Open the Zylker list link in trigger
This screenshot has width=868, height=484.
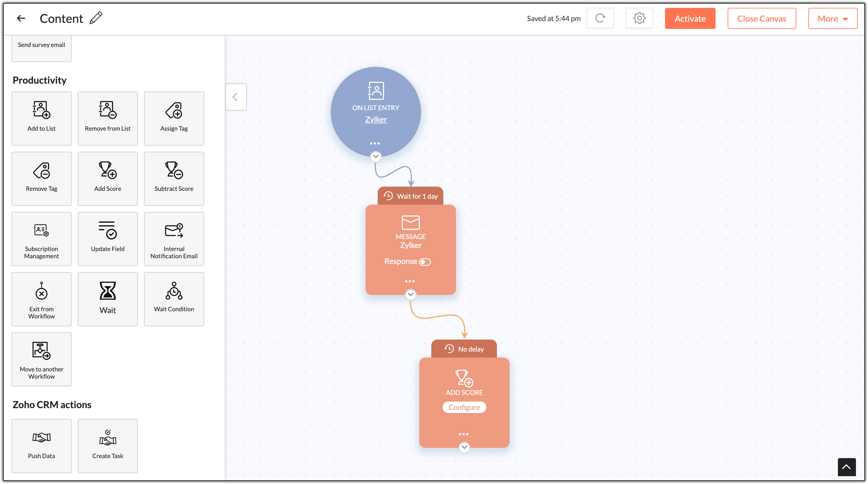coord(376,119)
